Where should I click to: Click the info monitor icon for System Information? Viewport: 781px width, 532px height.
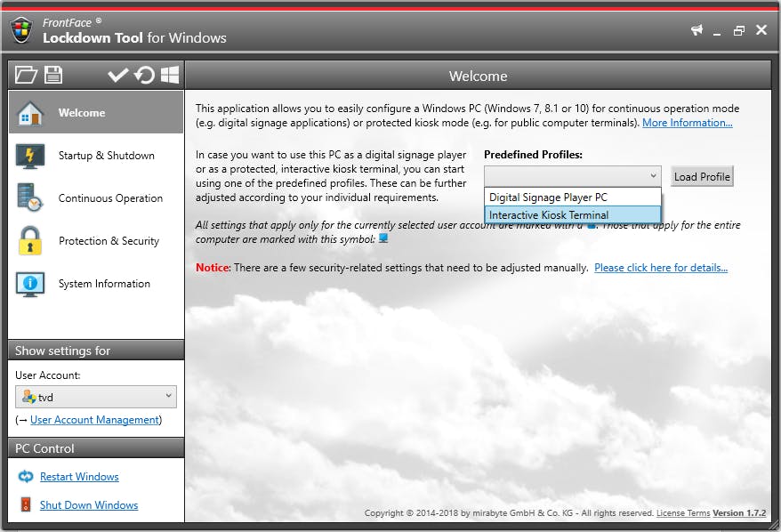click(30, 284)
